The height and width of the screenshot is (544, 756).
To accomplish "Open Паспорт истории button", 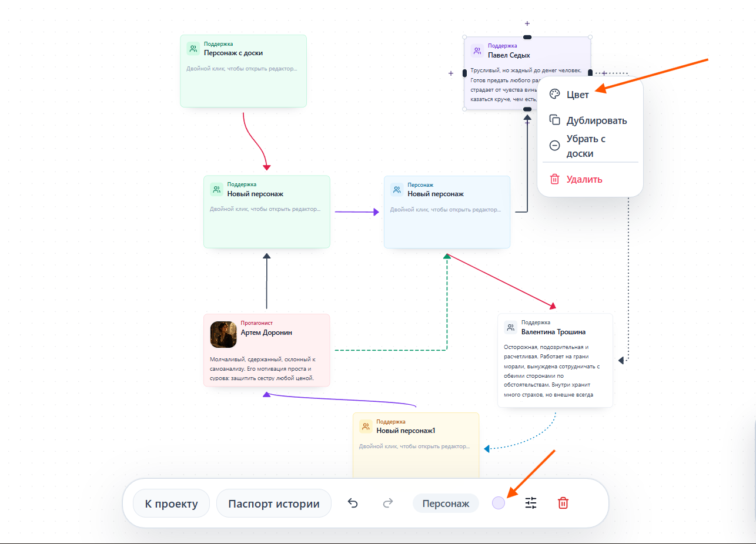I will tap(274, 503).
